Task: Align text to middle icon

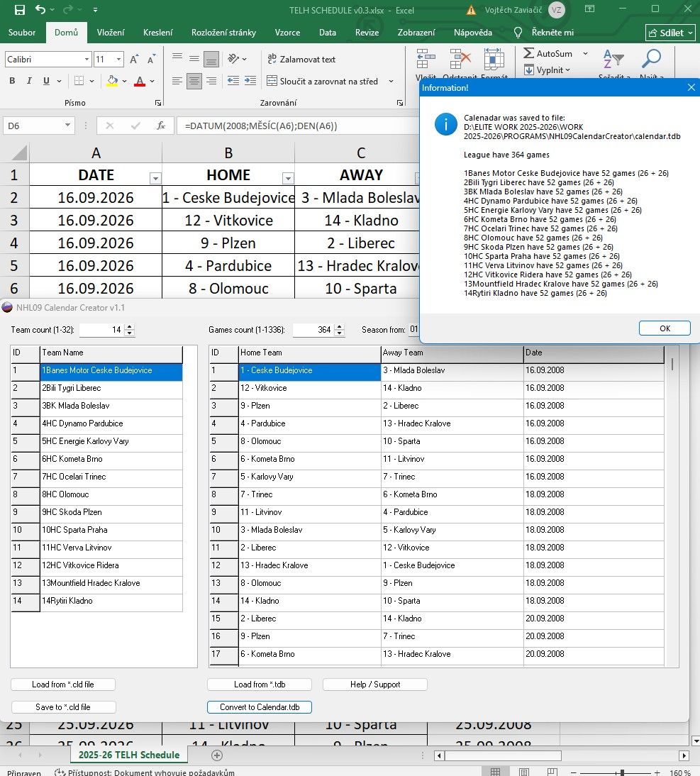Action: pos(194,60)
